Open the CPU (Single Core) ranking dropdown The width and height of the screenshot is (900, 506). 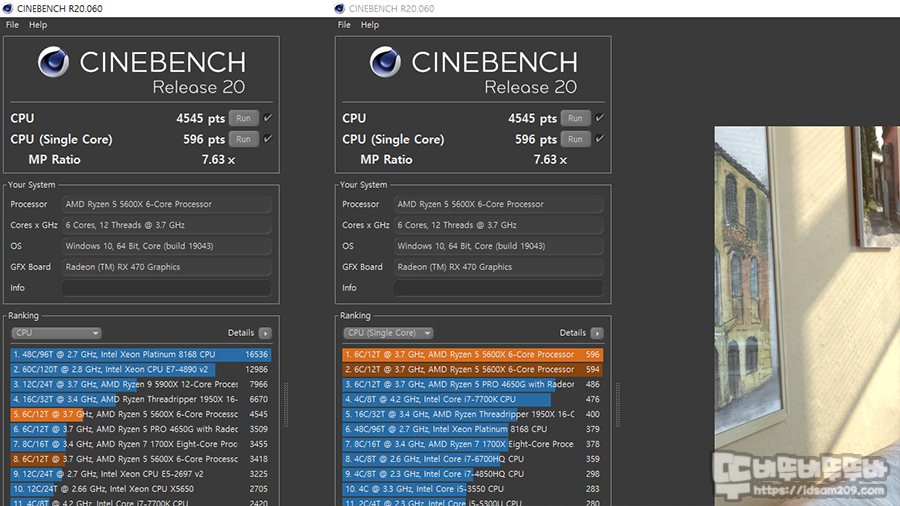(388, 333)
